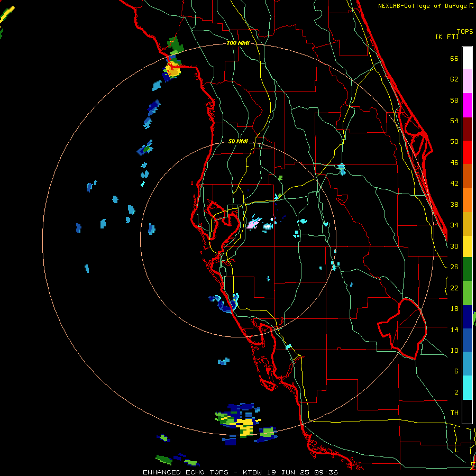
Task: Pick the "38" legend value
Action: point(454,204)
